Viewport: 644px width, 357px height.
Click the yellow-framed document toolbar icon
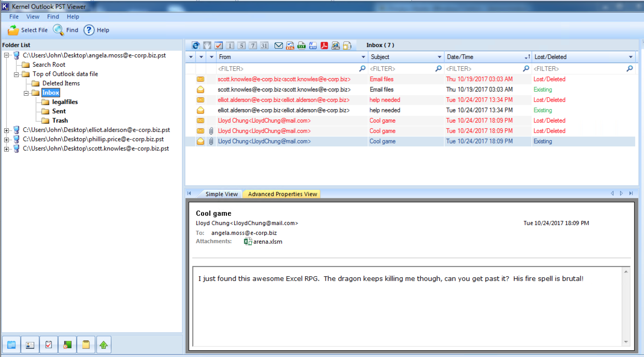(x=347, y=46)
